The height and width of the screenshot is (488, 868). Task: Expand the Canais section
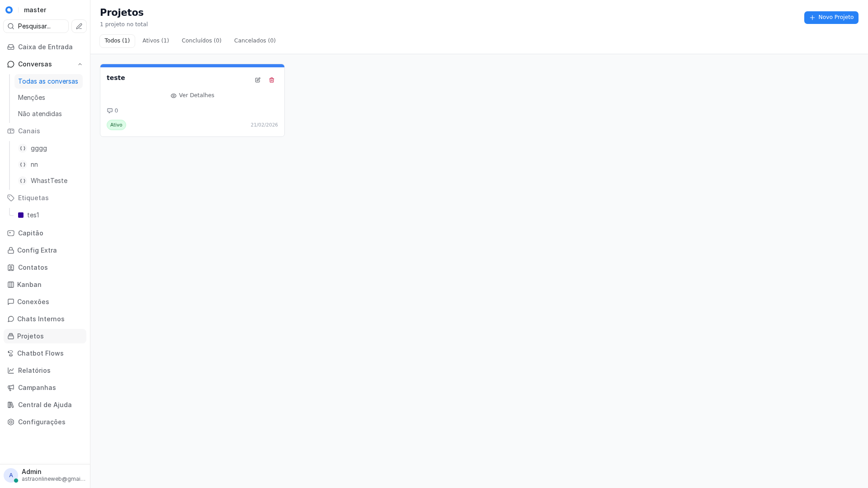29,131
